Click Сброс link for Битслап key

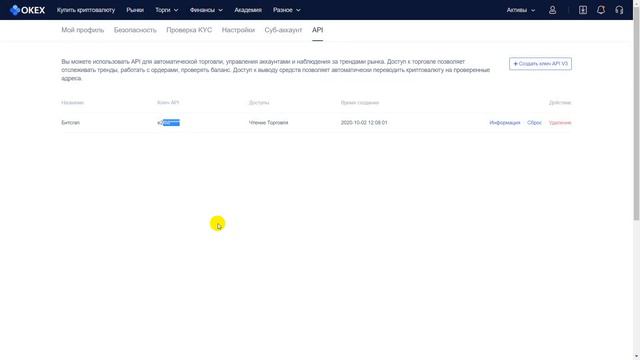pos(534,122)
